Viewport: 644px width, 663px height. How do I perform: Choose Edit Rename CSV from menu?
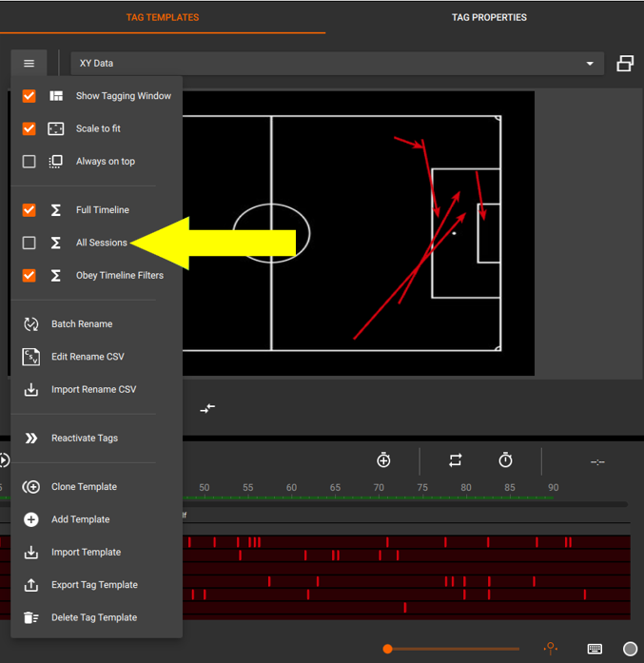[88, 357]
